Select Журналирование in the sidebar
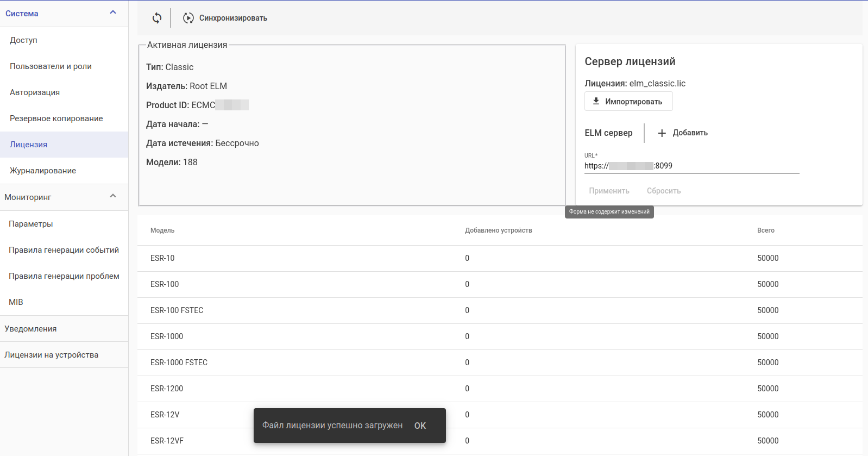This screenshot has height=456, width=868. [x=43, y=171]
